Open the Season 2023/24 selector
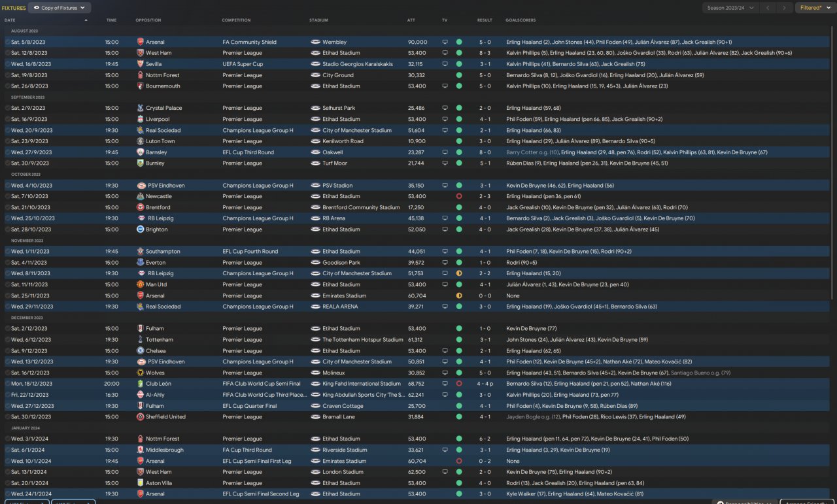 (x=731, y=8)
